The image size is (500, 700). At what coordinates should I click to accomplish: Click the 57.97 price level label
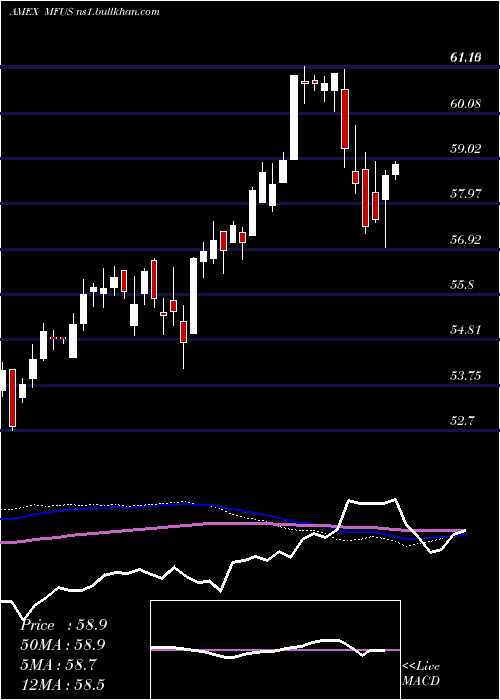pyautogui.click(x=466, y=194)
